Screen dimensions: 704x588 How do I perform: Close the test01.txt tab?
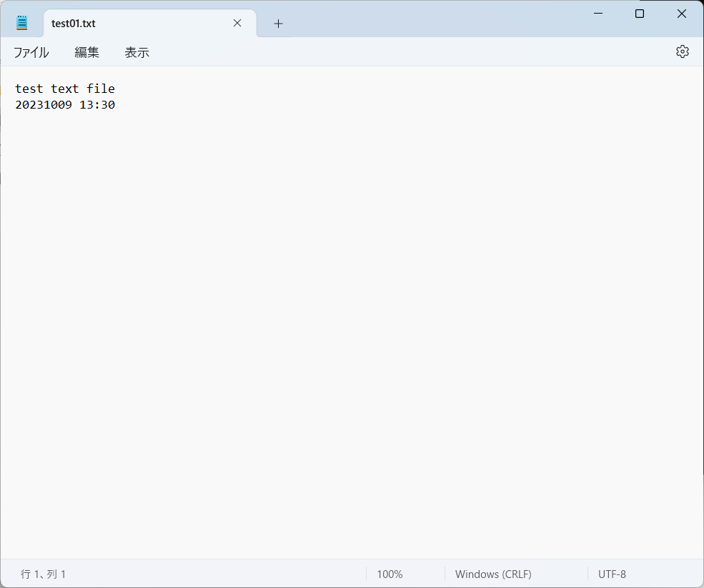click(x=237, y=23)
